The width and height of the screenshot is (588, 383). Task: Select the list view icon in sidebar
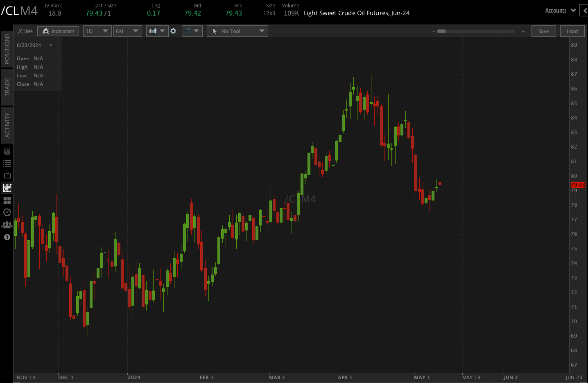coord(7,163)
